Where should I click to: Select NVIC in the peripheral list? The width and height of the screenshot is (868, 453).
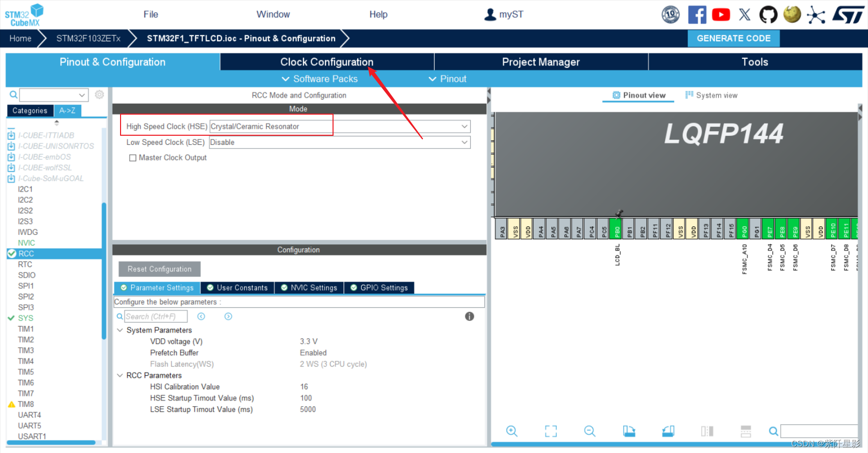(x=27, y=243)
